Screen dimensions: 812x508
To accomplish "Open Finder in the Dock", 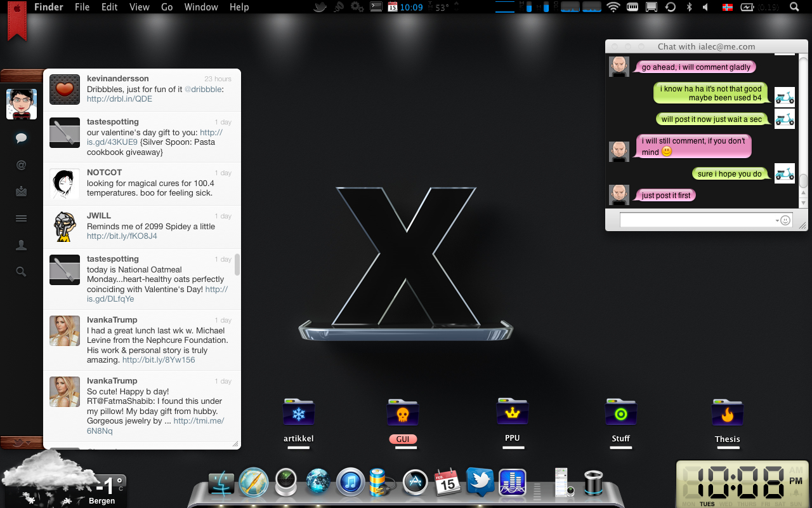I will coord(221,484).
